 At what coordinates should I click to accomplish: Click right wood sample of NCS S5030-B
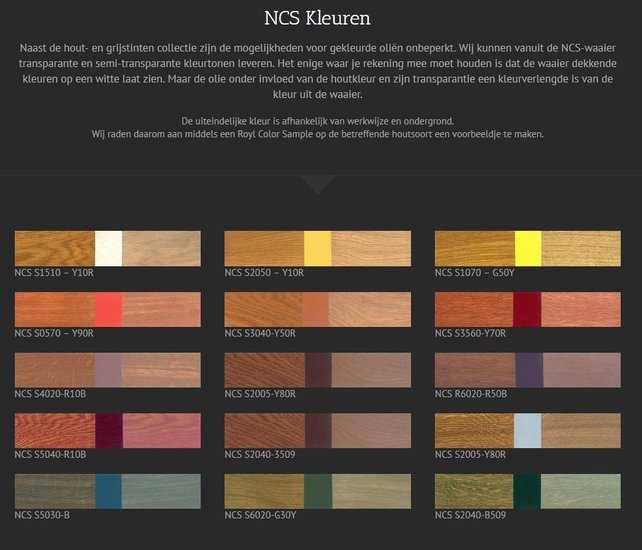(x=160, y=491)
